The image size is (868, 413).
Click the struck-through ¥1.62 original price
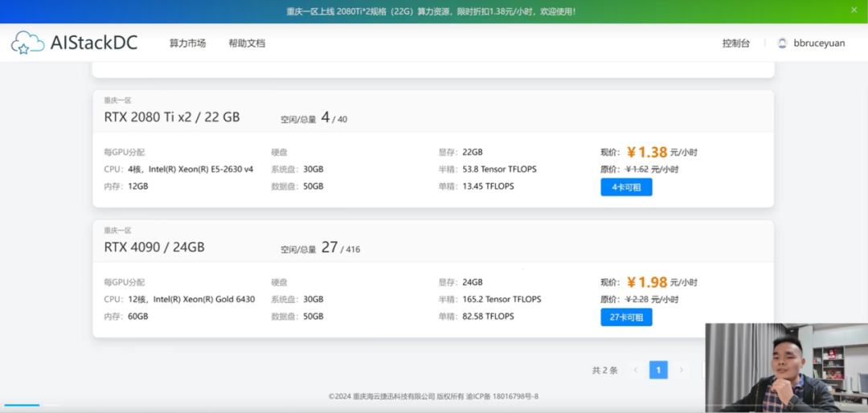pyautogui.click(x=652, y=170)
